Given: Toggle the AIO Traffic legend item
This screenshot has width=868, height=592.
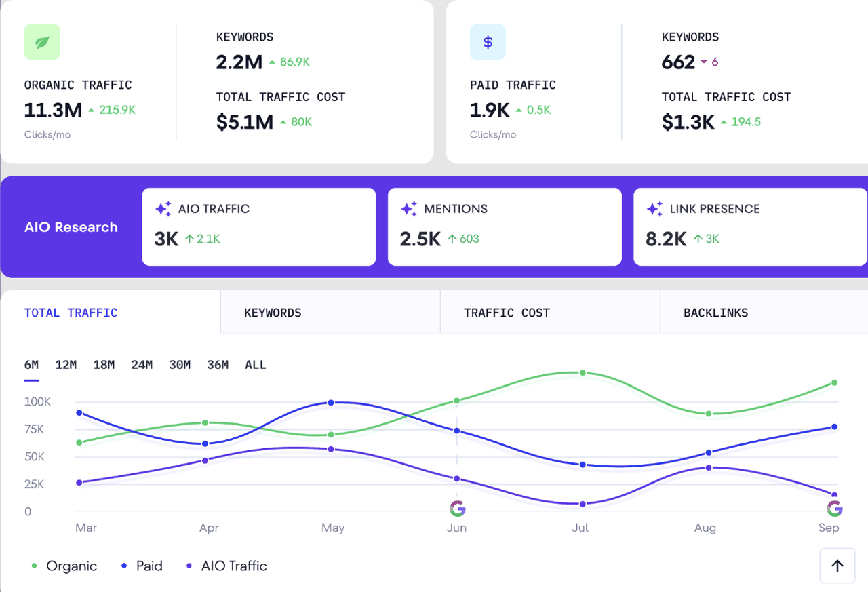Looking at the screenshot, I should coord(226,566).
